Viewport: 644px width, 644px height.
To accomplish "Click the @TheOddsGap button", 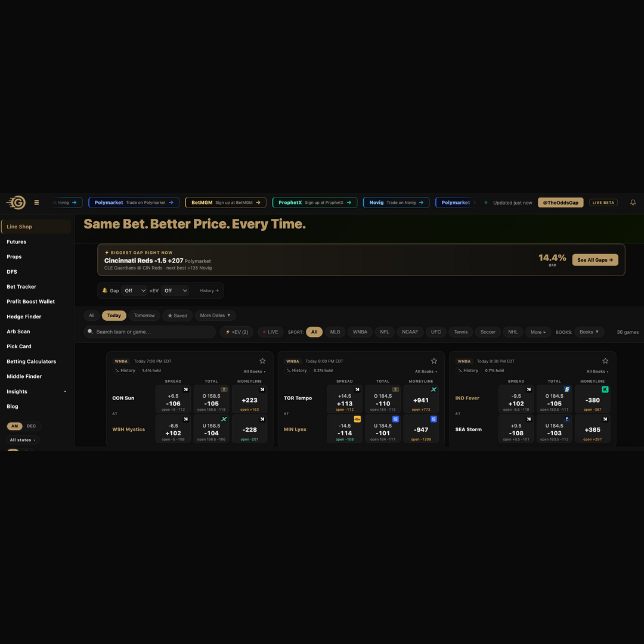I will click(560, 203).
